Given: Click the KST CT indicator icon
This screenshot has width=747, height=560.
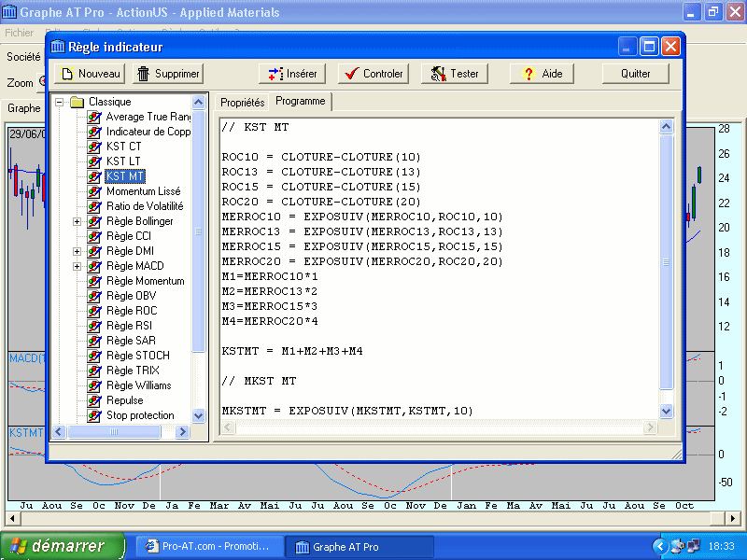Looking at the screenshot, I should (94, 147).
